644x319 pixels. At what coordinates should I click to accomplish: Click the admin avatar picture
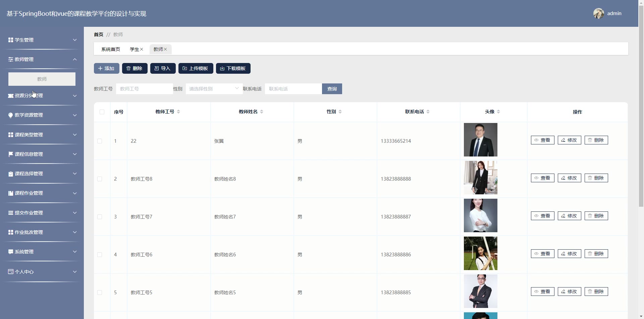tap(599, 13)
